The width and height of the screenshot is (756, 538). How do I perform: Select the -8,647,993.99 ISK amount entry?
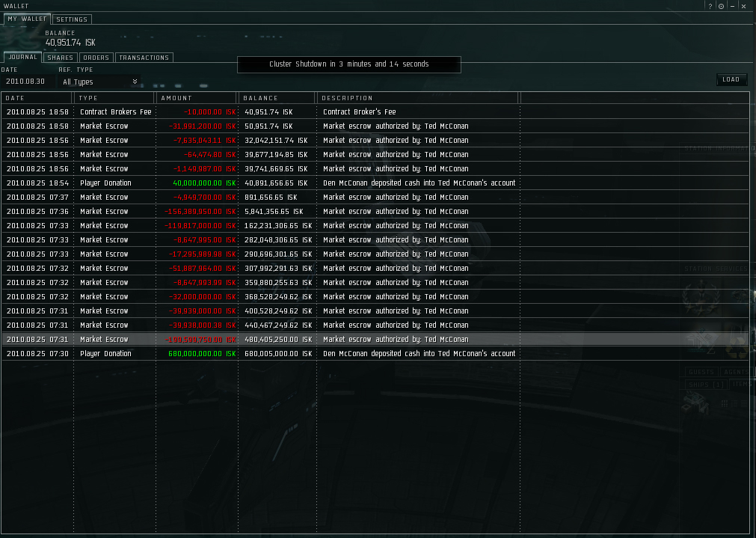tap(204, 283)
